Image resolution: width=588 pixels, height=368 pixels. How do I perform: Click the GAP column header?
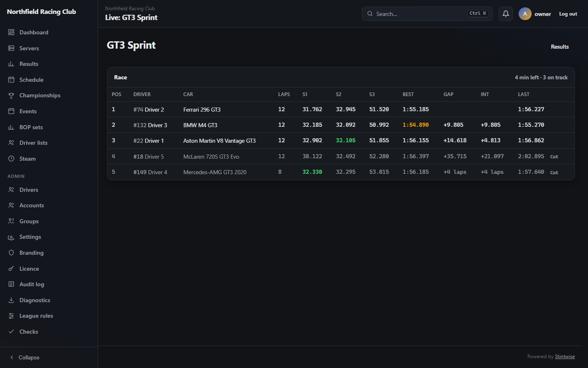tap(448, 94)
